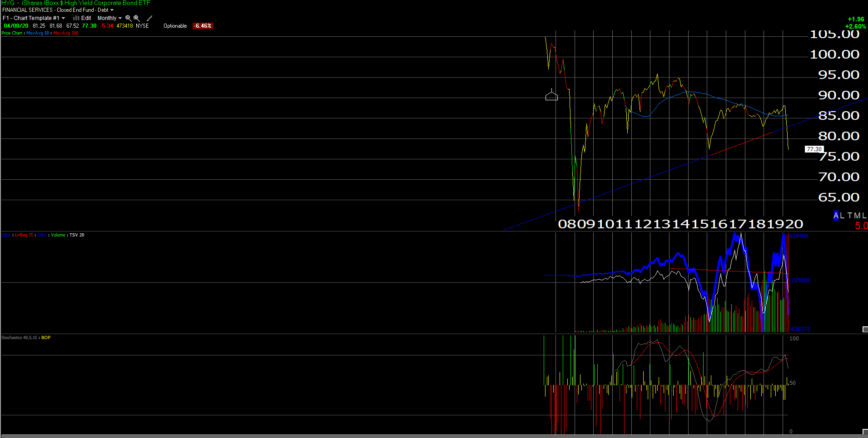Click the OBV label between LinReg 75 and Volume
This screenshot has height=438, width=868.
point(42,235)
